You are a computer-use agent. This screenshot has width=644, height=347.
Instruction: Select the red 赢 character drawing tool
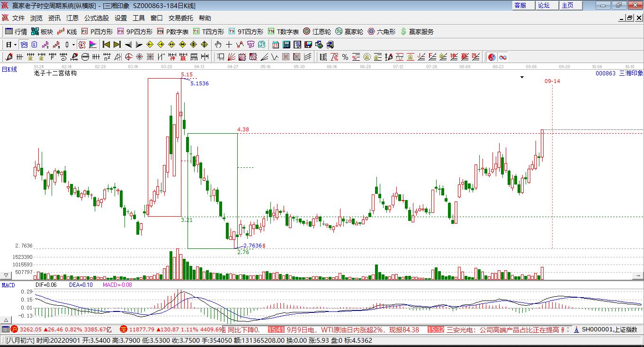click(183, 57)
